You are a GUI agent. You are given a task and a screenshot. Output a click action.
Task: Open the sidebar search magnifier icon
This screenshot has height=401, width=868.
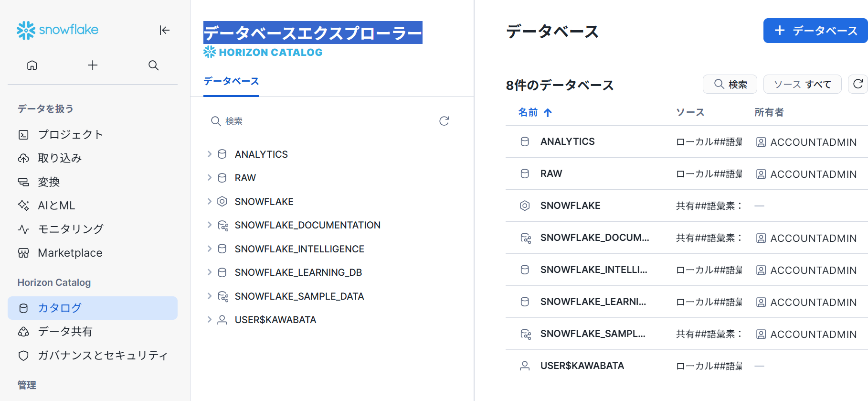153,65
